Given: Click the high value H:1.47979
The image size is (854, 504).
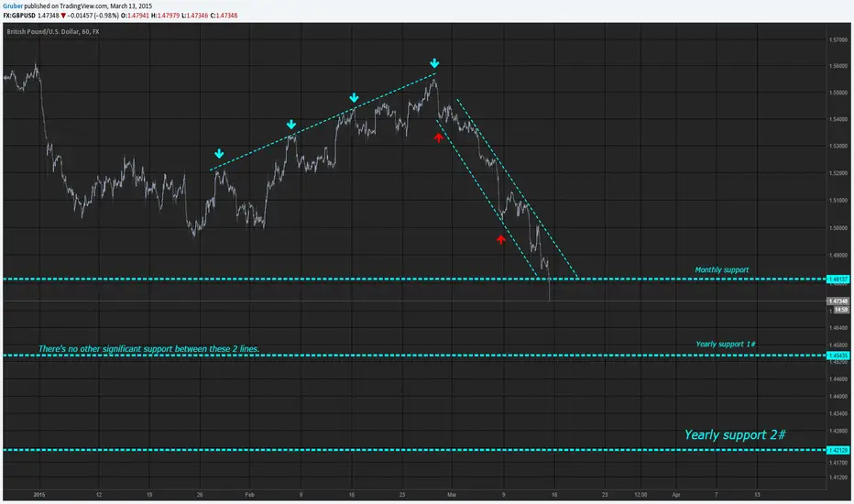Looking at the screenshot, I should click(x=165, y=16).
